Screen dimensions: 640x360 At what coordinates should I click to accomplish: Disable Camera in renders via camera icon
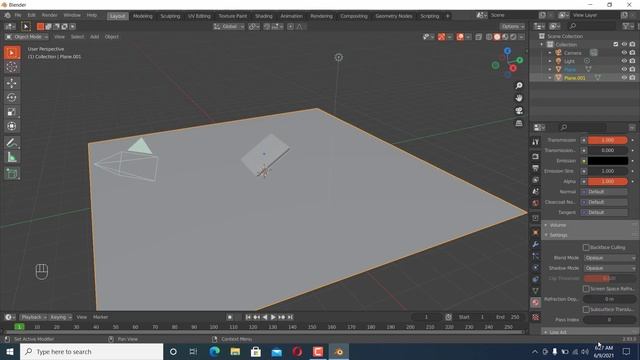[x=632, y=53]
